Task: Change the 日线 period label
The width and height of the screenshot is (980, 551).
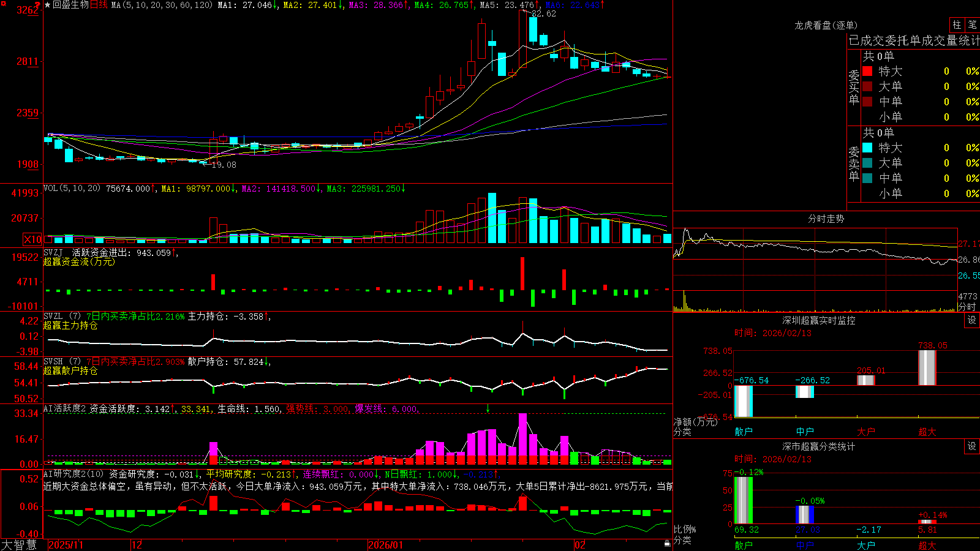Action: 99,5
